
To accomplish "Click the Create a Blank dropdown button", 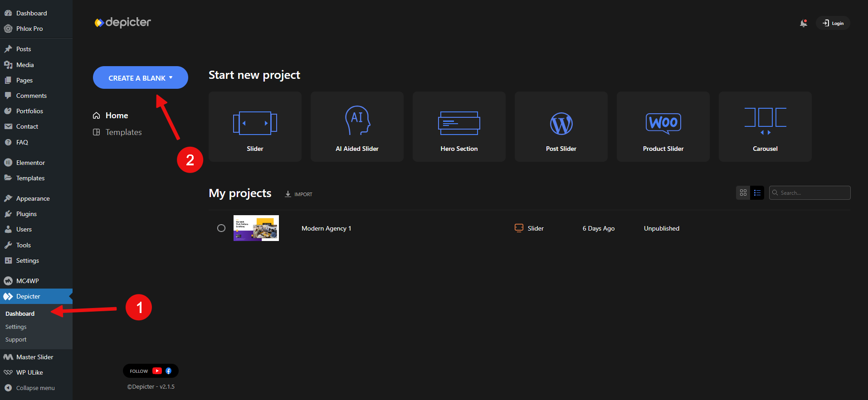I will 141,77.
